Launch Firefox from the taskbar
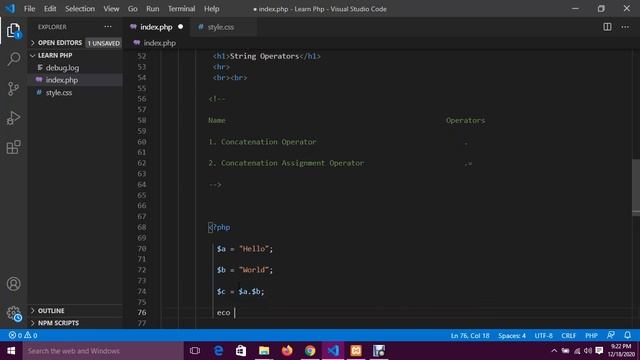 coord(287,351)
